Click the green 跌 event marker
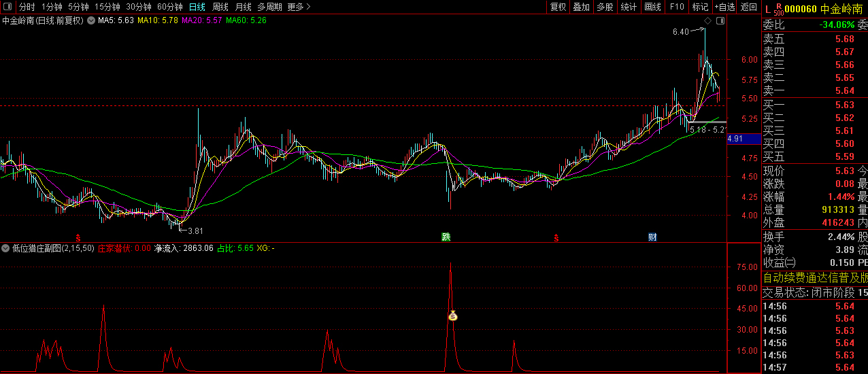 pyautogui.click(x=446, y=237)
